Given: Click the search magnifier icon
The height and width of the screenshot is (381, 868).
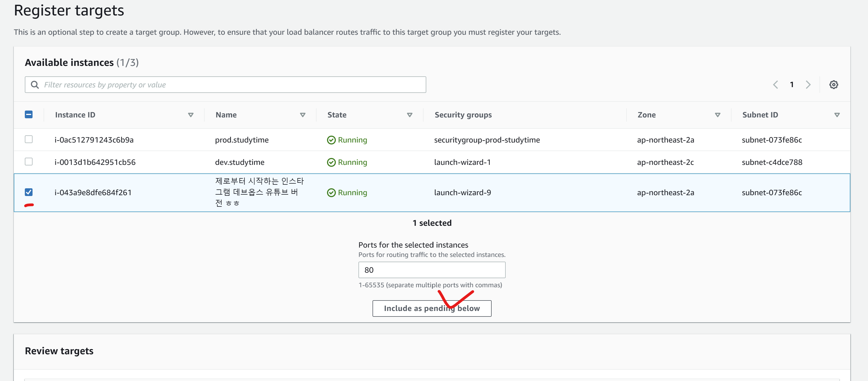Looking at the screenshot, I should [x=35, y=85].
